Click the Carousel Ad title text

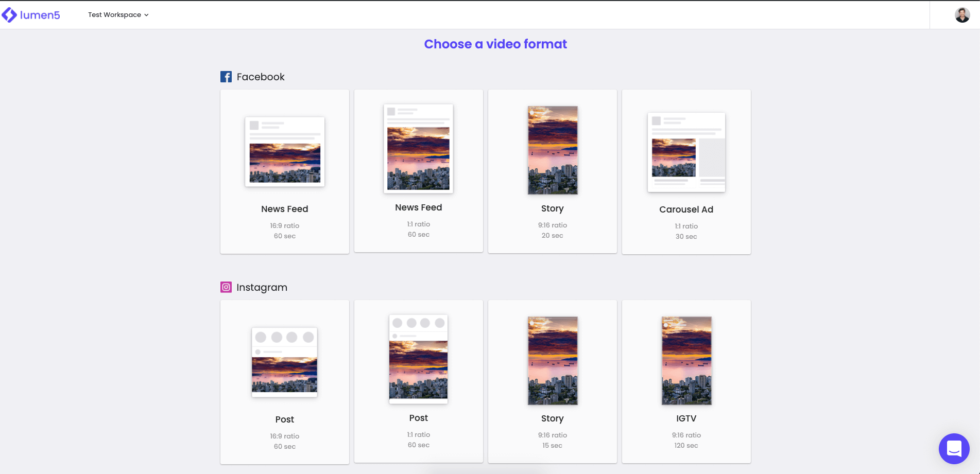686,209
